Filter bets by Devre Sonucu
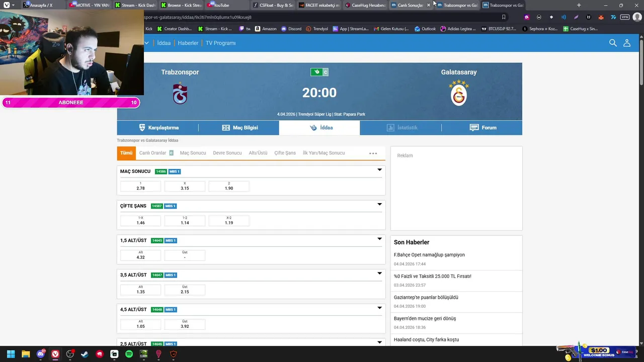Image resolution: width=644 pixels, height=362 pixels. pyautogui.click(x=227, y=153)
